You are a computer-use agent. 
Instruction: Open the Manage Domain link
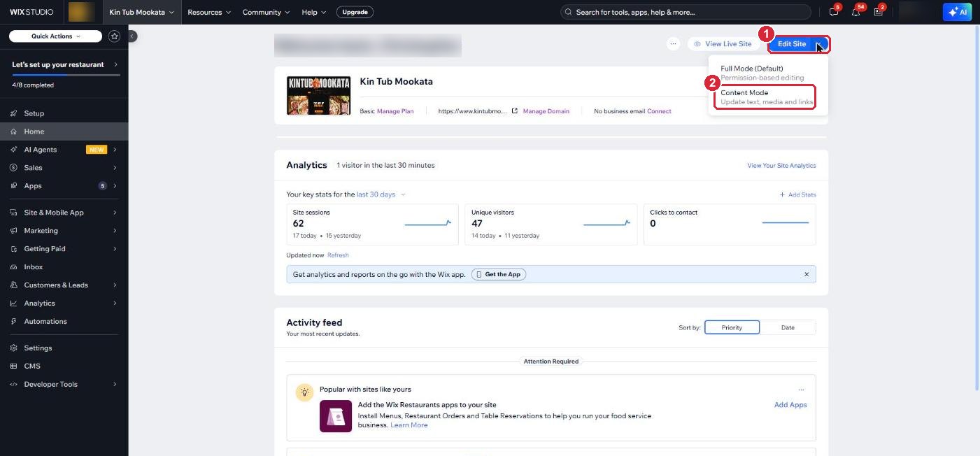(x=546, y=111)
